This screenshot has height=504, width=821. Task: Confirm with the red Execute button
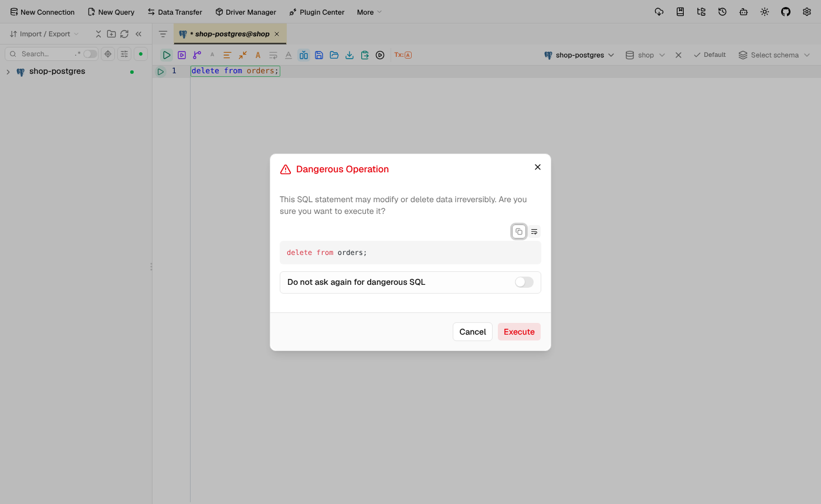coord(519,332)
